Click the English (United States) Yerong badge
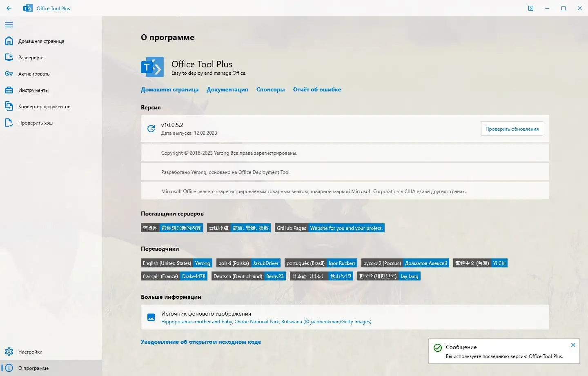The width and height of the screenshot is (588, 376). [x=176, y=263]
